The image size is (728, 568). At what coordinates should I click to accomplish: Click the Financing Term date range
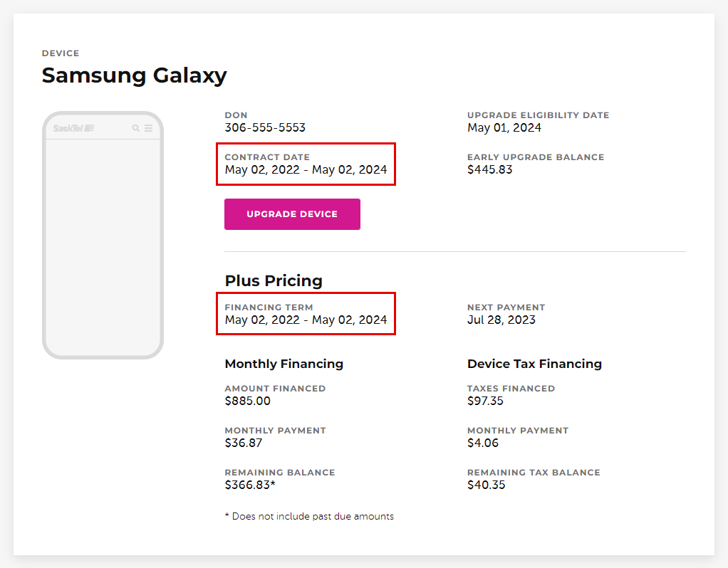click(x=306, y=320)
